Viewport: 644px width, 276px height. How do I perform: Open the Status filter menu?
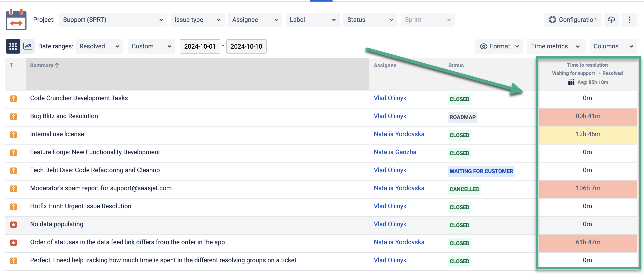[370, 20]
